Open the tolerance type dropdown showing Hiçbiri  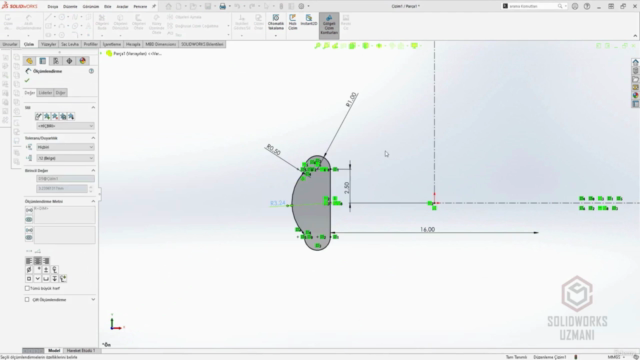[65, 147]
